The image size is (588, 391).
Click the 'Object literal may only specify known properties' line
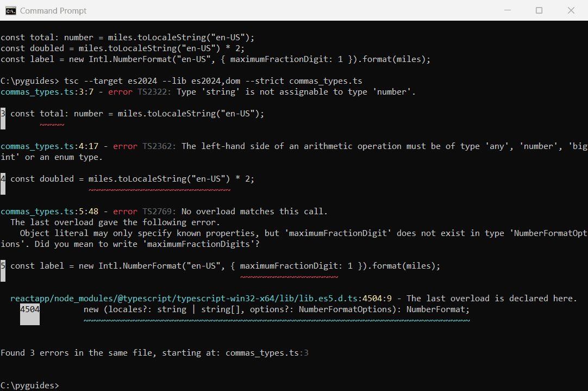[x=303, y=233]
